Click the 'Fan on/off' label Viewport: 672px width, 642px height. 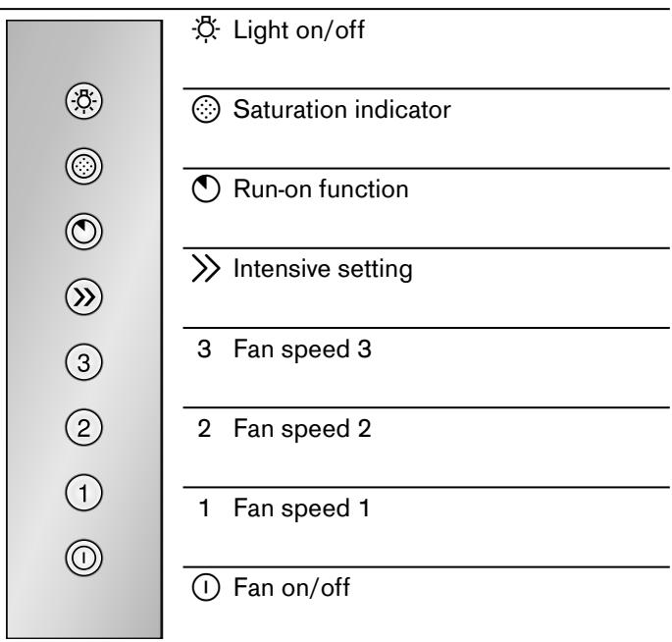(292, 587)
